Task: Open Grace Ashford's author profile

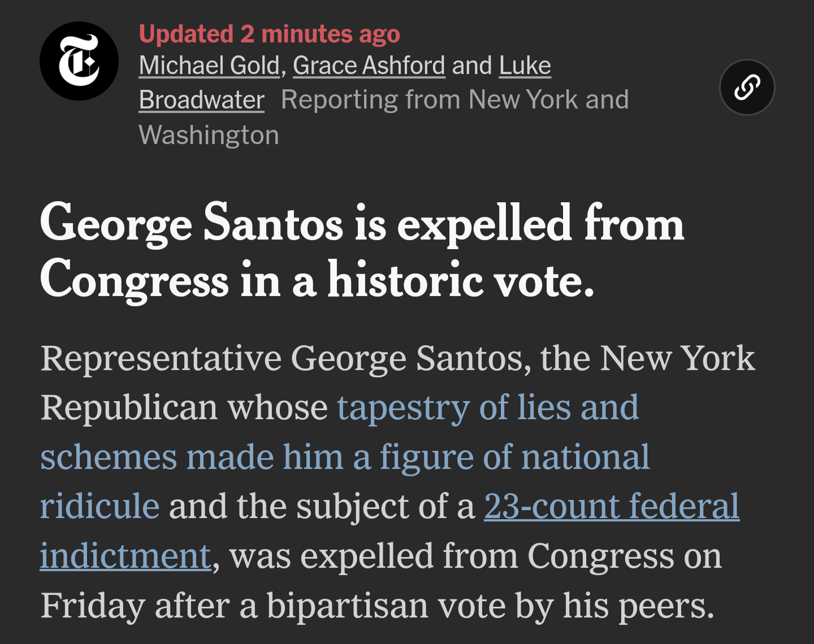Action: 369,66
